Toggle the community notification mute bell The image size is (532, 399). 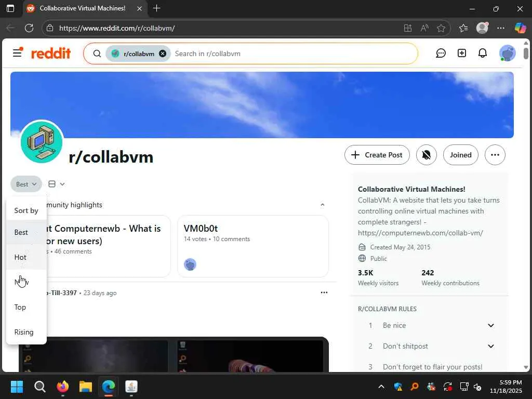[x=427, y=155]
